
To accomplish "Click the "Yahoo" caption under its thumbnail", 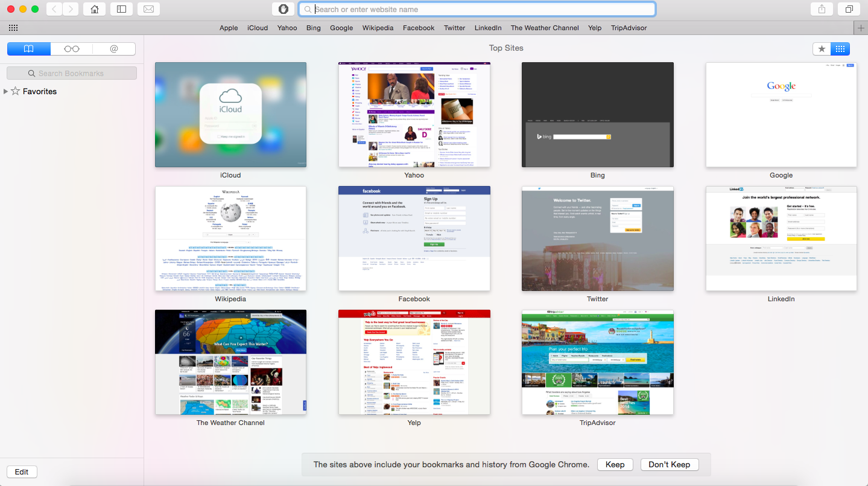I will 414,175.
